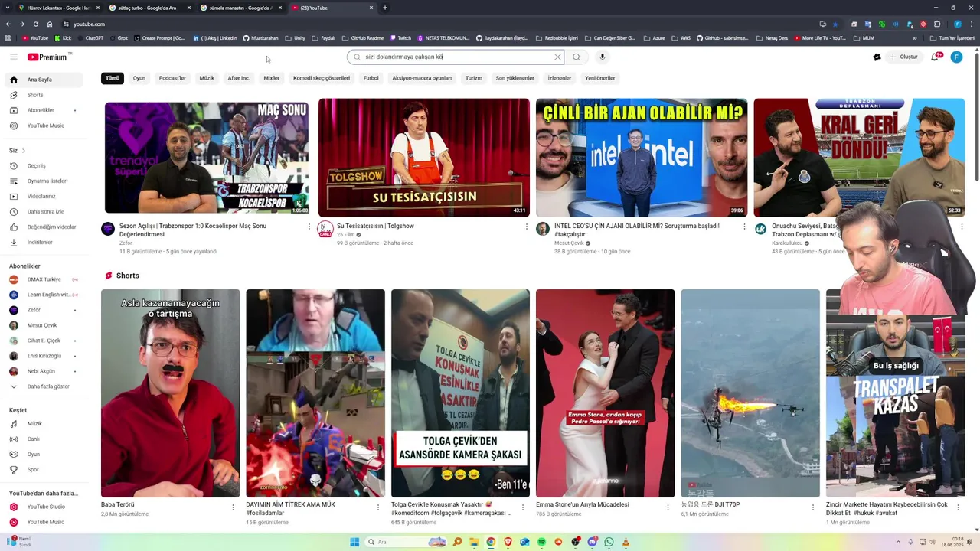Open the account avatar menu in YouTube

(956, 57)
